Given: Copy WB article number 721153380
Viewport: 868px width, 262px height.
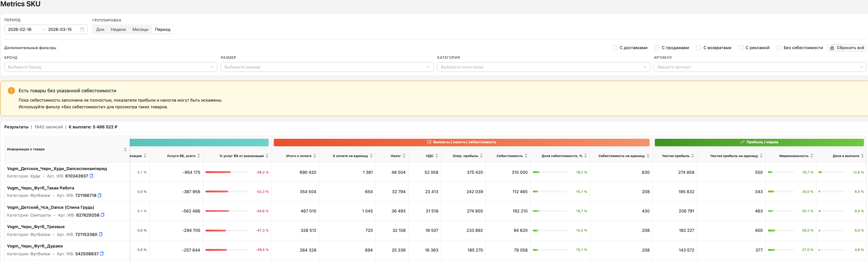Looking at the screenshot, I should pyautogui.click(x=100, y=234).
